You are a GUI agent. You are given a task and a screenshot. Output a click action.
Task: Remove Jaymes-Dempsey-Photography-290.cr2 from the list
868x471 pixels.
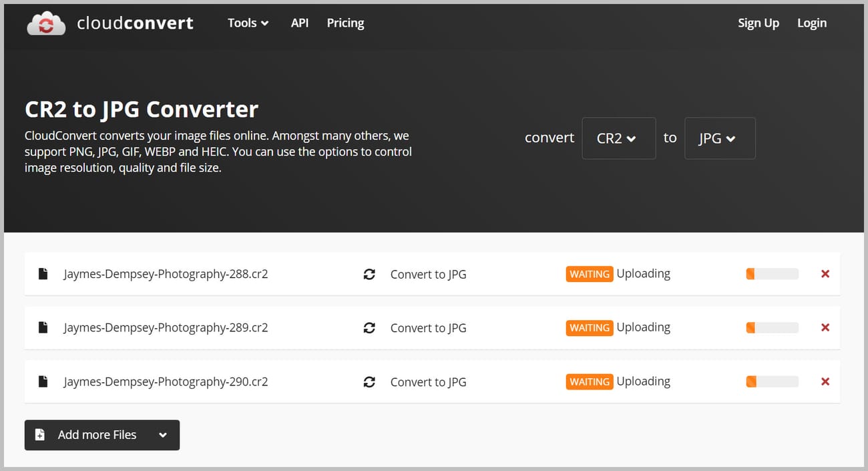(825, 381)
